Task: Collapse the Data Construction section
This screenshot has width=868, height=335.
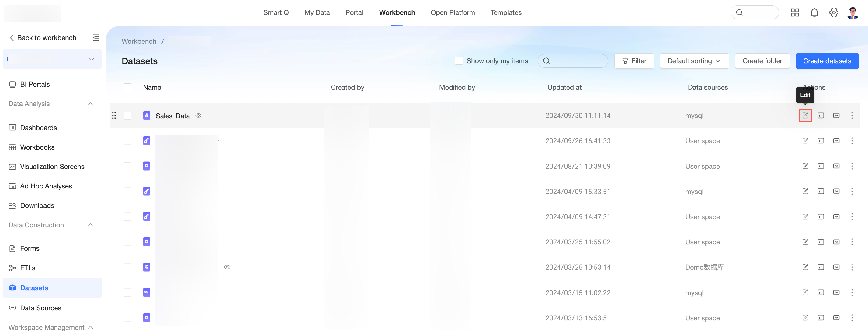Action: (90, 225)
